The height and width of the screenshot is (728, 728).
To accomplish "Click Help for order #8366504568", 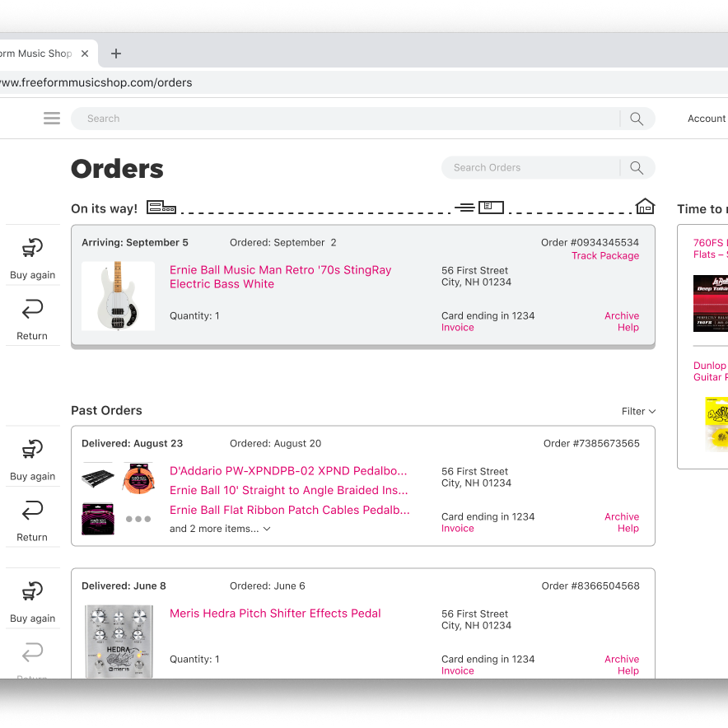I will (628, 671).
